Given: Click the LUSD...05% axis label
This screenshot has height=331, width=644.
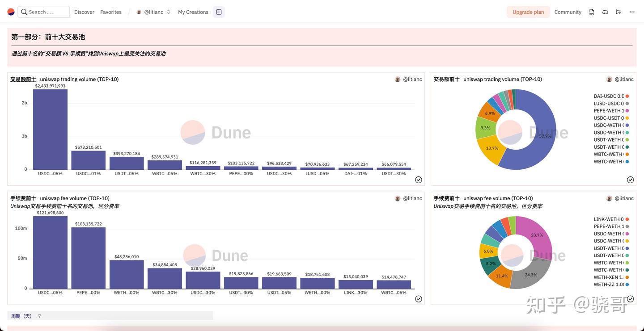Looking at the screenshot, I should (x=318, y=174).
